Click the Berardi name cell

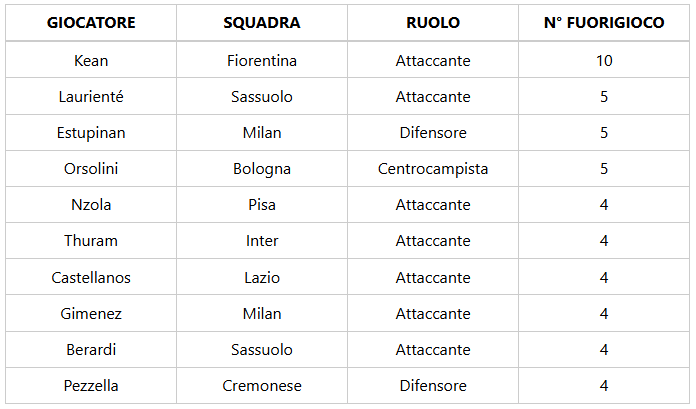(x=91, y=350)
